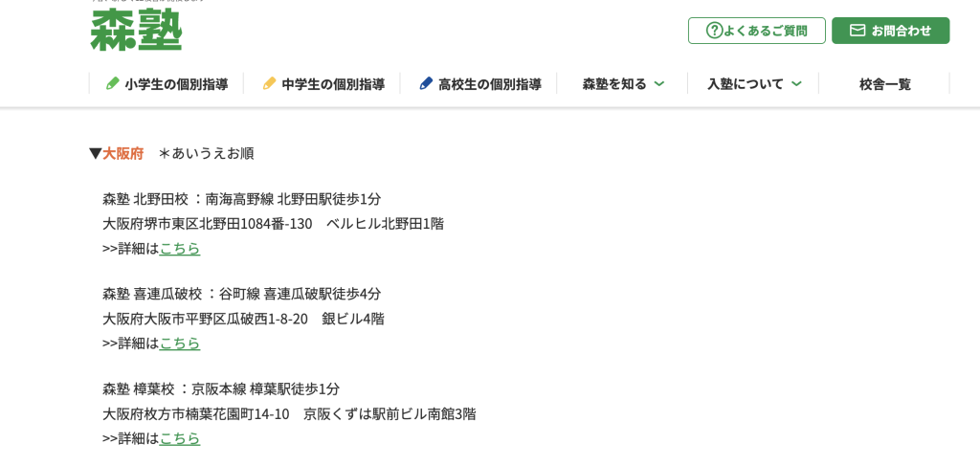Click the blue pencil icon

pos(426,83)
